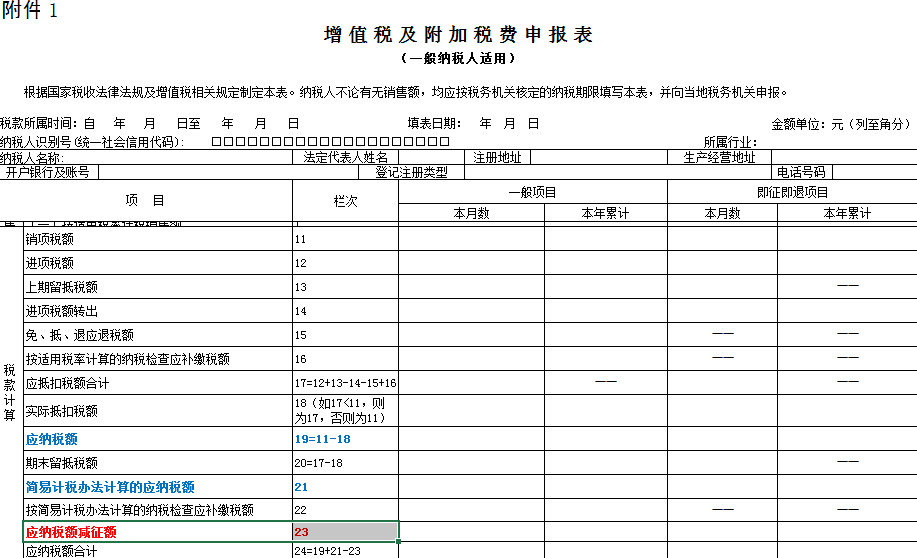Select the blue cell 19=11-18

tap(346, 439)
